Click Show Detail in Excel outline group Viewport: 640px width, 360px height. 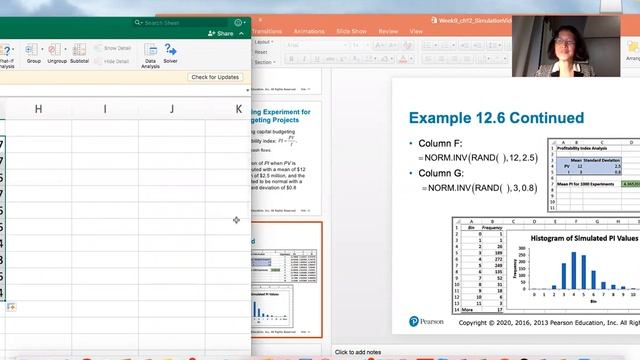113,48
